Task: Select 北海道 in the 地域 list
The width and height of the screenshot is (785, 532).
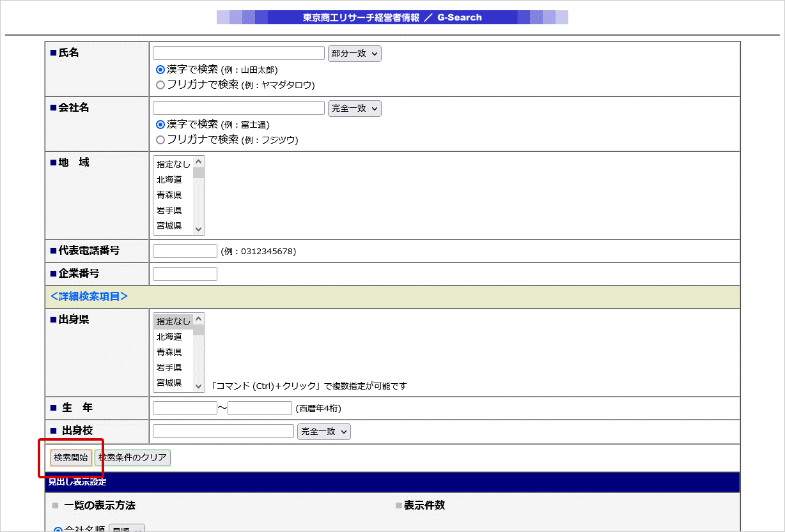Action: (x=169, y=179)
